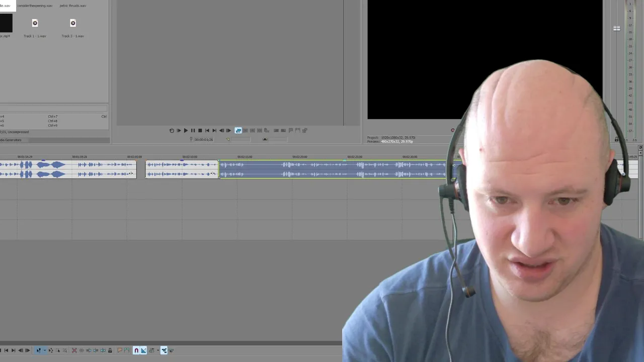Image resolution: width=644 pixels, height=362 pixels.
Task: Toggle the highlighted blue timeline-insert icon in the trimmer
Action: 238,130
